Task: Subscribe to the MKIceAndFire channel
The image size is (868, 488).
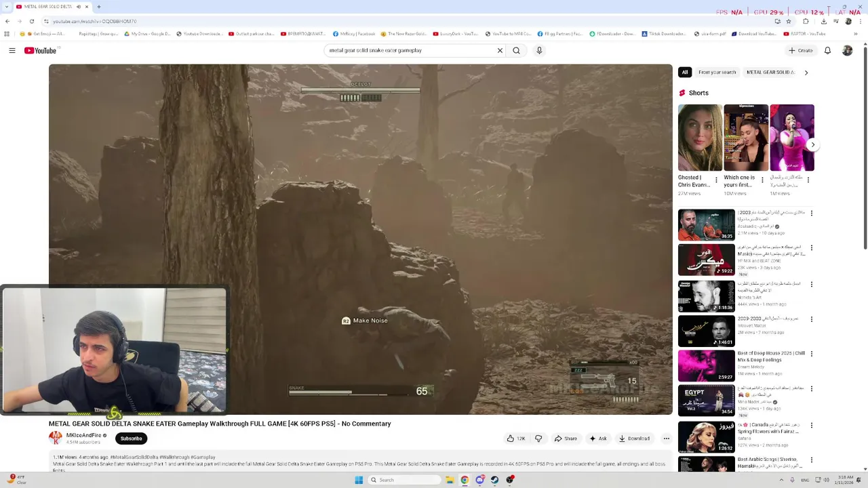Action: click(x=132, y=439)
